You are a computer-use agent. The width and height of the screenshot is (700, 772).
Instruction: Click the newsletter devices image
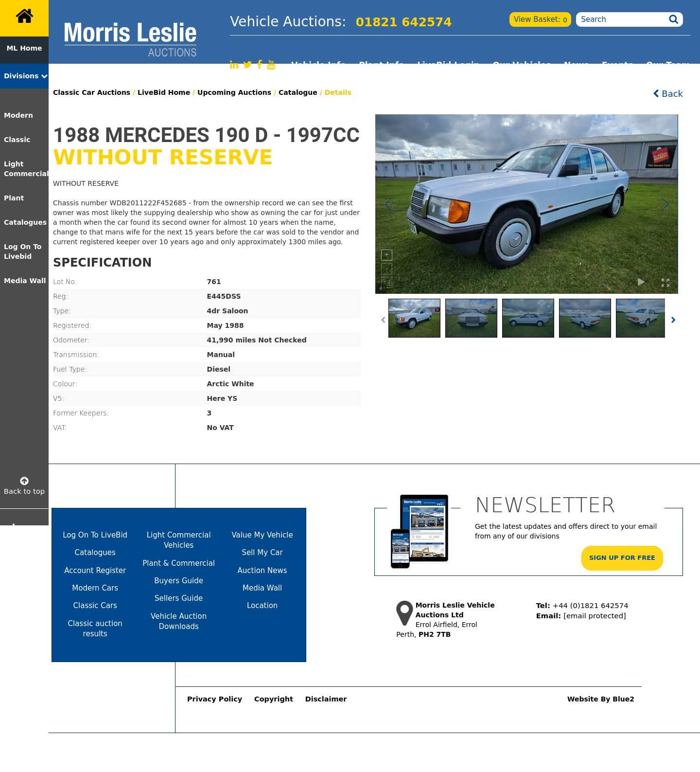[x=420, y=531]
